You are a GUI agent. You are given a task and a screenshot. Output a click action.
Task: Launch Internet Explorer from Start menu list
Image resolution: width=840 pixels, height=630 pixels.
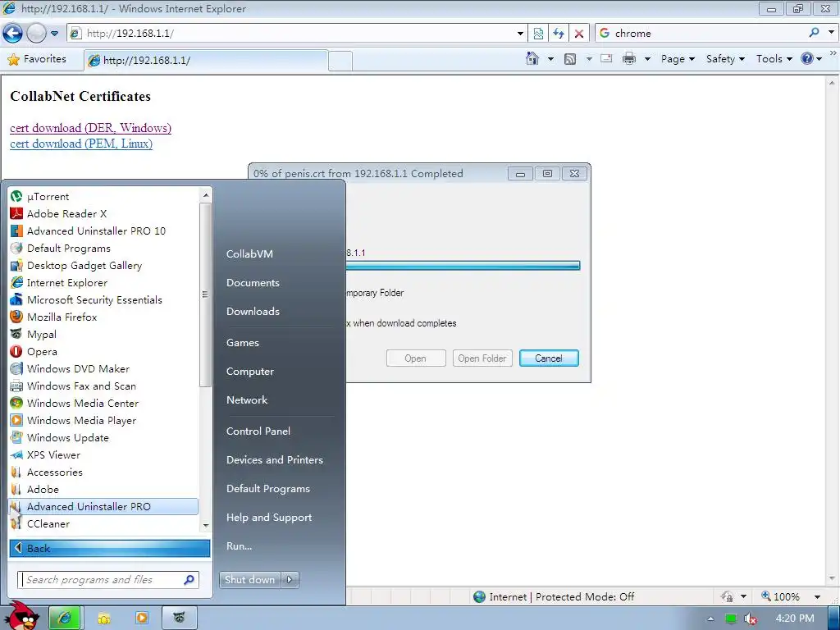pyautogui.click(x=103, y=282)
